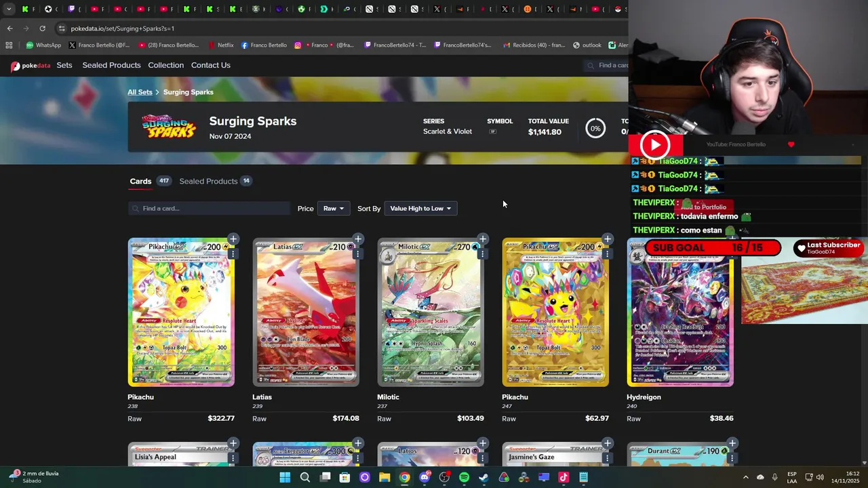Image resolution: width=868 pixels, height=488 pixels.
Task: Reload the page in browser
Action: pyautogui.click(x=42, y=28)
